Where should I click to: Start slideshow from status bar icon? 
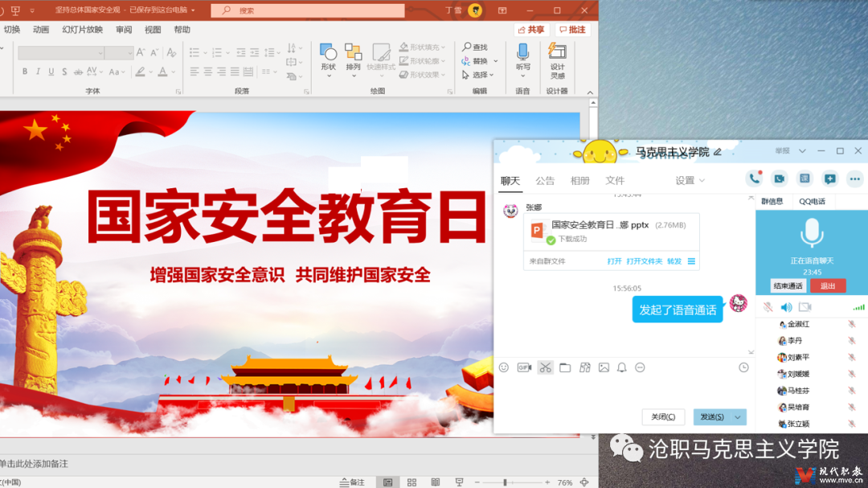pyautogui.click(x=459, y=482)
